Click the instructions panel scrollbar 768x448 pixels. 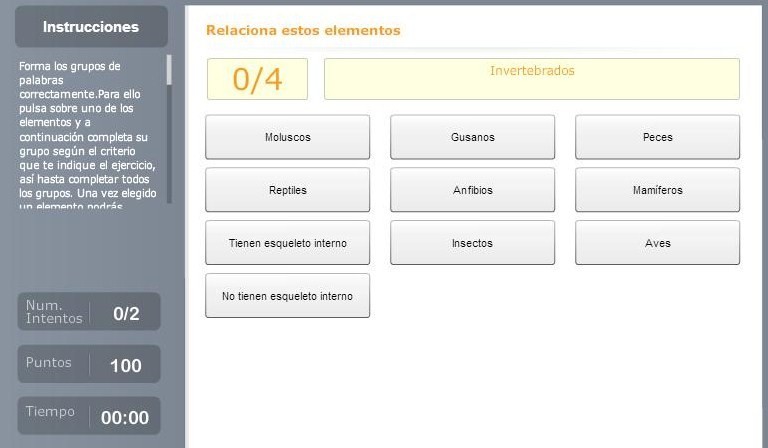[x=169, y=130]
